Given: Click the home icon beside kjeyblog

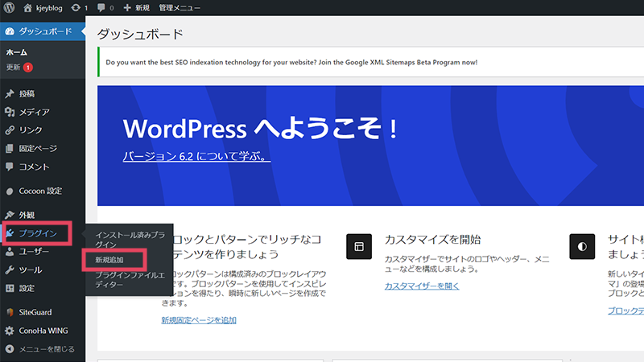Looking at the screenshot, I should tap(27, 8).
